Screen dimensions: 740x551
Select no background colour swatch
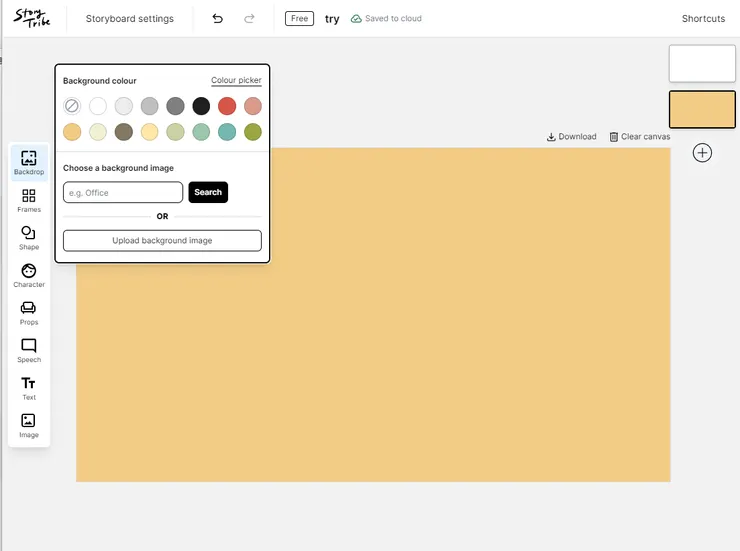pos(72,106)
